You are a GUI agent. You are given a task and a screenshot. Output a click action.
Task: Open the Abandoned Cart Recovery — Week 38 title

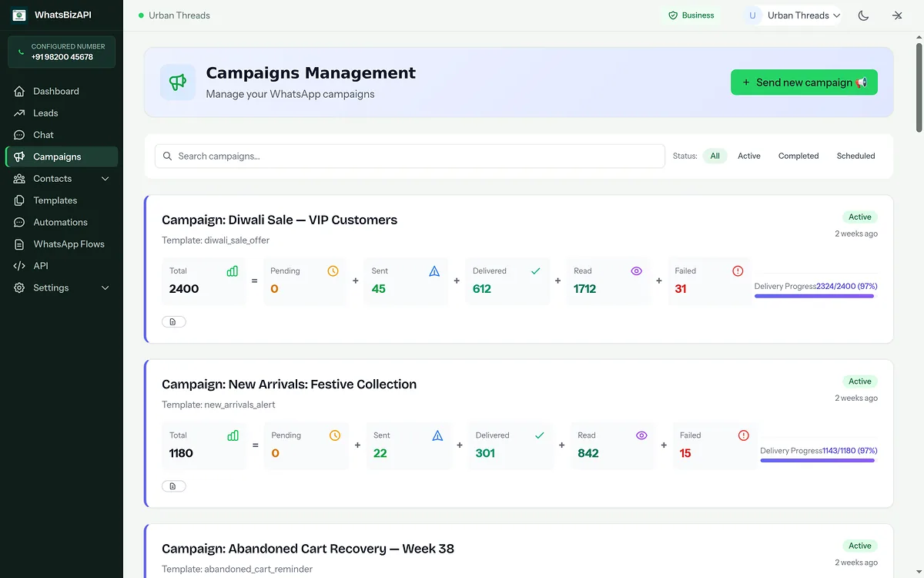[308, 549]
